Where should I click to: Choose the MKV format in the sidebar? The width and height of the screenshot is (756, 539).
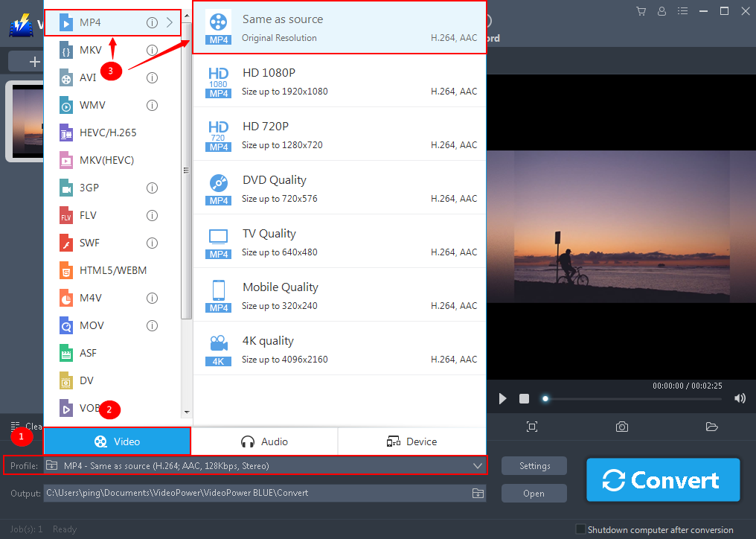(89, 49)
